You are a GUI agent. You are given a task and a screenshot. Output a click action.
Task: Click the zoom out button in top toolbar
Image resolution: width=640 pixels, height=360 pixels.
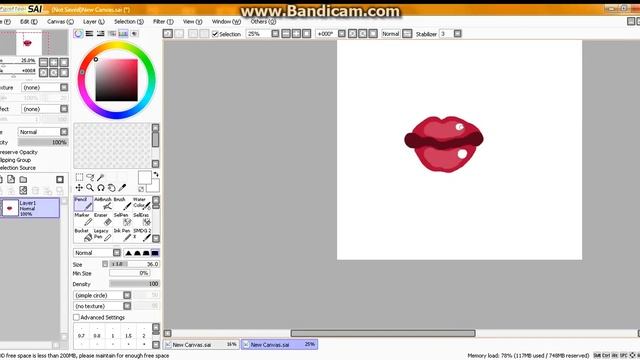[x=286, y=34]
